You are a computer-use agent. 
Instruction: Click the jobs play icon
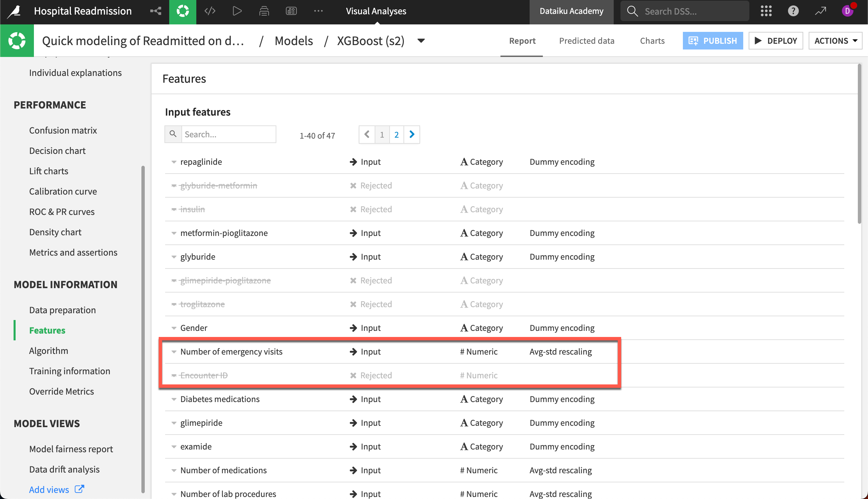237,11
